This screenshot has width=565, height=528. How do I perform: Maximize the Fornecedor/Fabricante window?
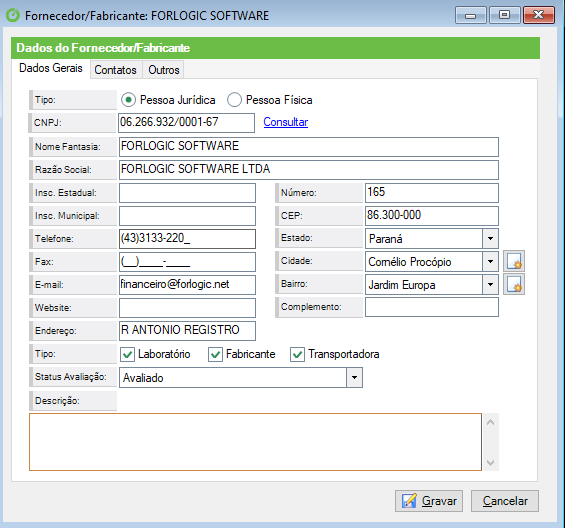(504, 15)
